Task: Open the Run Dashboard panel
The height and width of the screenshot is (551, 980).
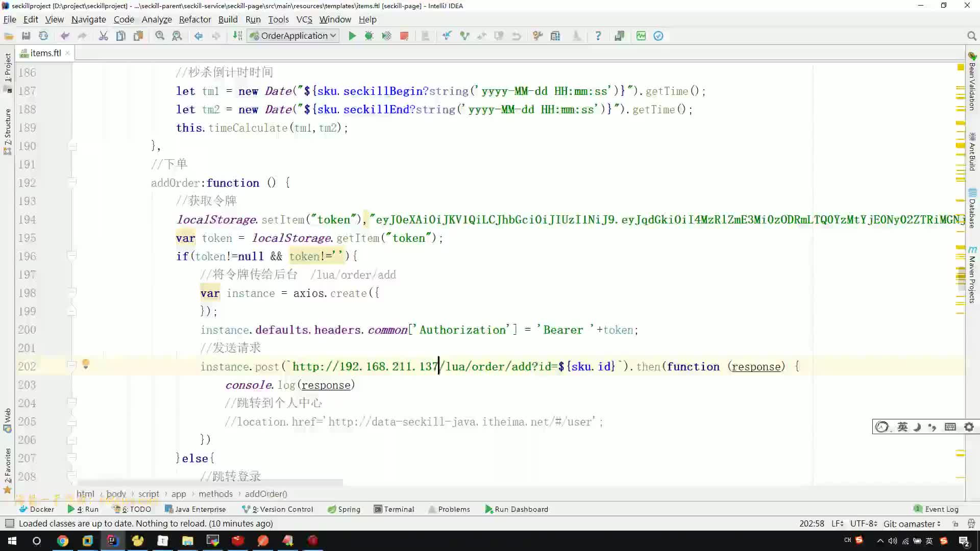Action: (517, 509)
